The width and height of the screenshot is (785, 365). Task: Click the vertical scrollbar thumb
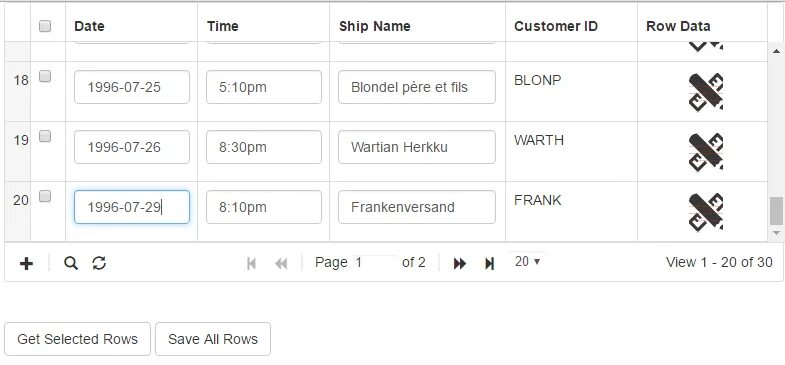776,211
